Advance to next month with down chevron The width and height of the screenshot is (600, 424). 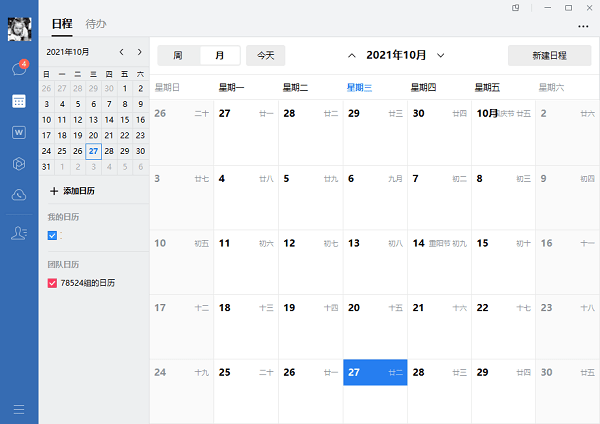(441, 55)
